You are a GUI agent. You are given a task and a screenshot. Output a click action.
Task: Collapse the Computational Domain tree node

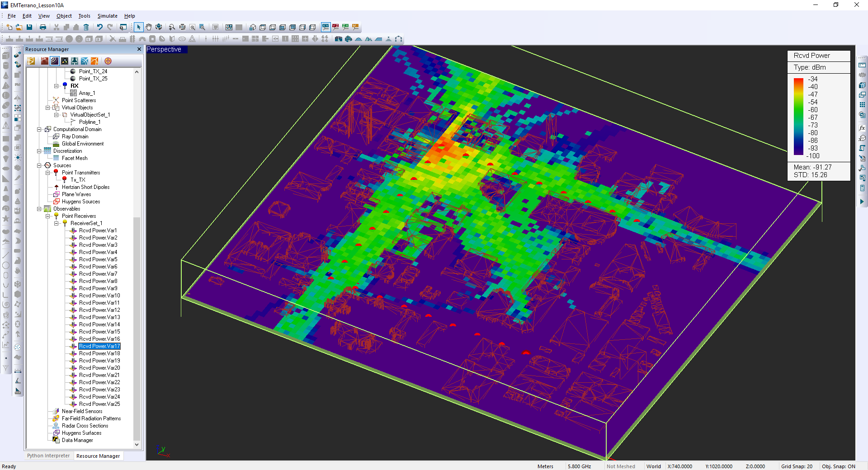point(39,129)
